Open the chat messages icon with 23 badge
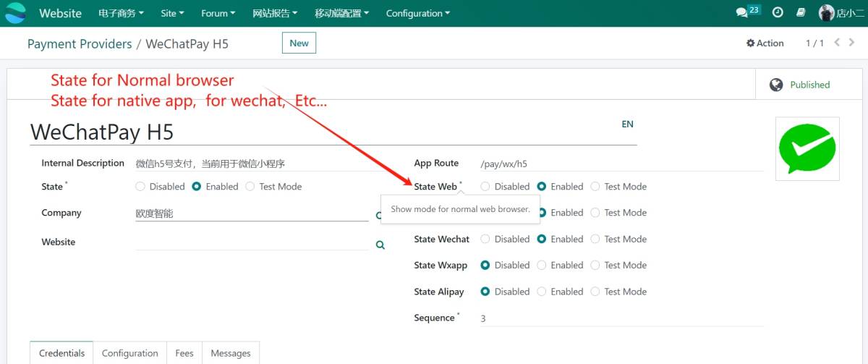The image size is (868, 364). point(747,12)
